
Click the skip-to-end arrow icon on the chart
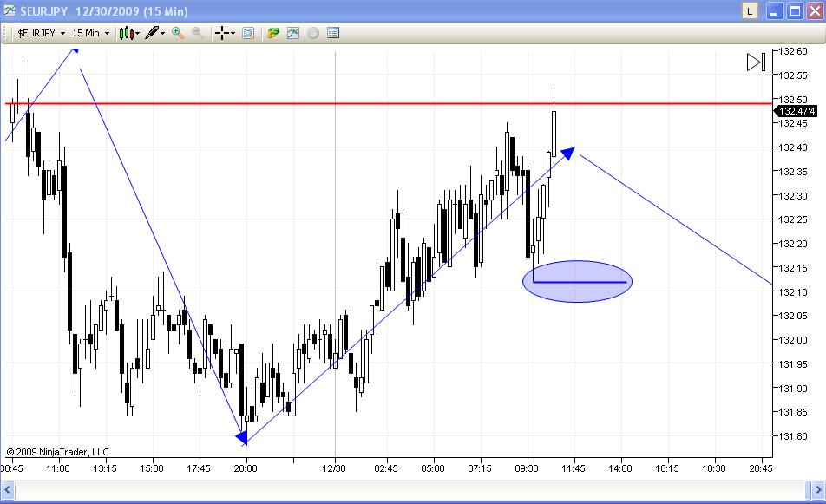pos(756,62)
